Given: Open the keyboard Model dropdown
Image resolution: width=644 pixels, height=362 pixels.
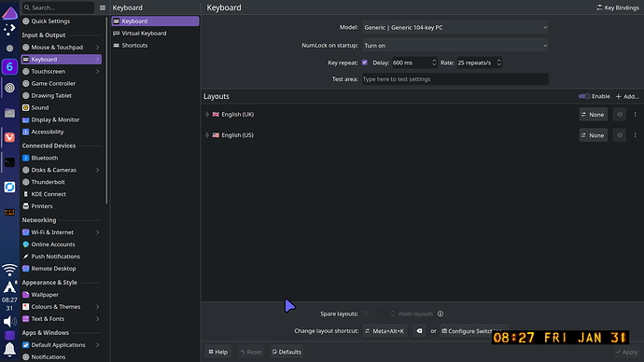Looking at the screenshot, I should 455,27.
